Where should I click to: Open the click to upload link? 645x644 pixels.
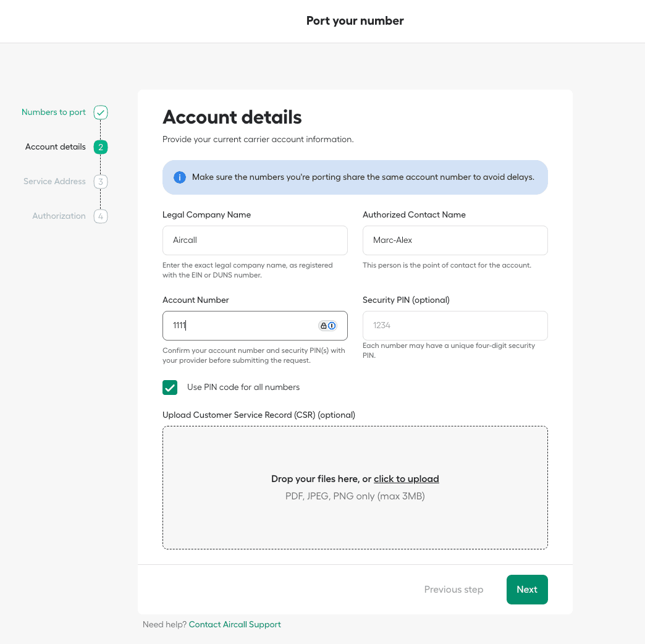(406, 479)
